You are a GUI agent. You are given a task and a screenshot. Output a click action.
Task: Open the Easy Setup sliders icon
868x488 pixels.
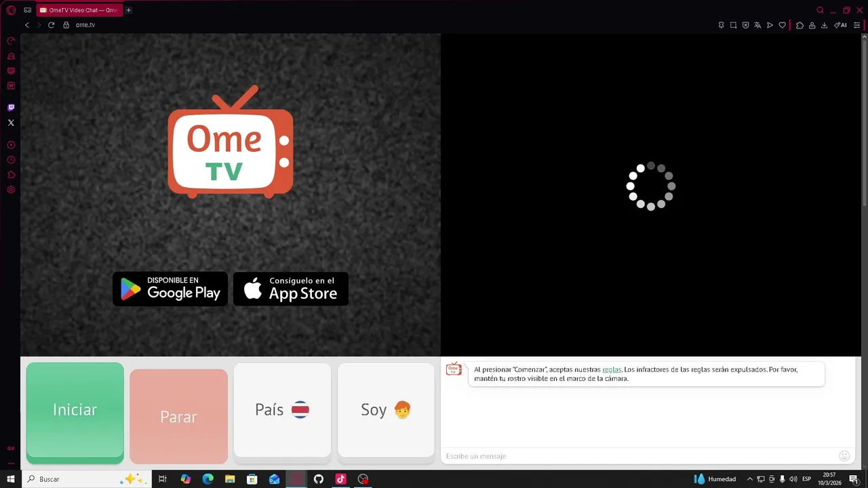pos(857,25)
